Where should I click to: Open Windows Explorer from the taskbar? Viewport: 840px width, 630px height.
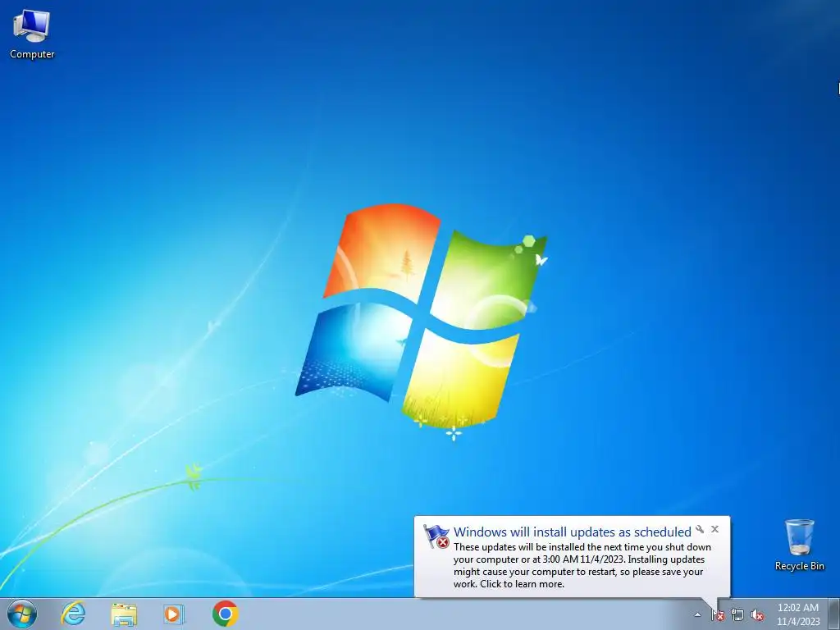(x=124, y=614)
